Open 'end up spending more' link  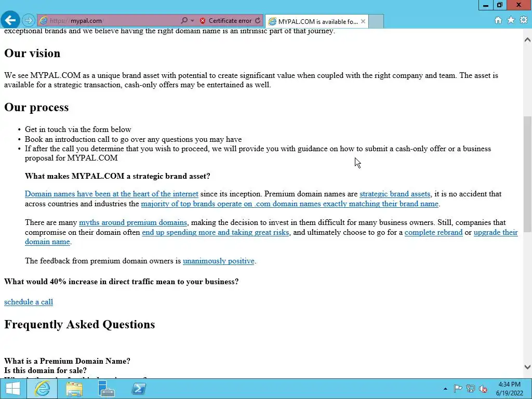coord(216,232)
